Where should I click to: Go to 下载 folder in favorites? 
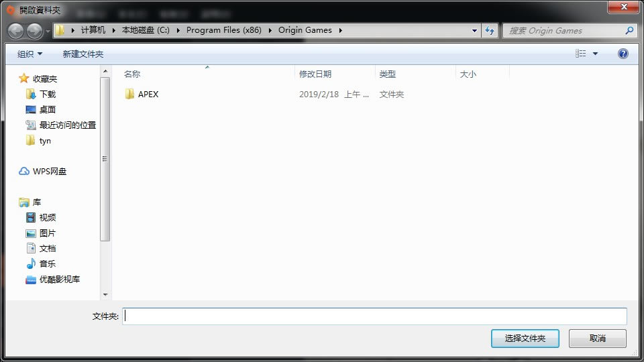point(47,95)
